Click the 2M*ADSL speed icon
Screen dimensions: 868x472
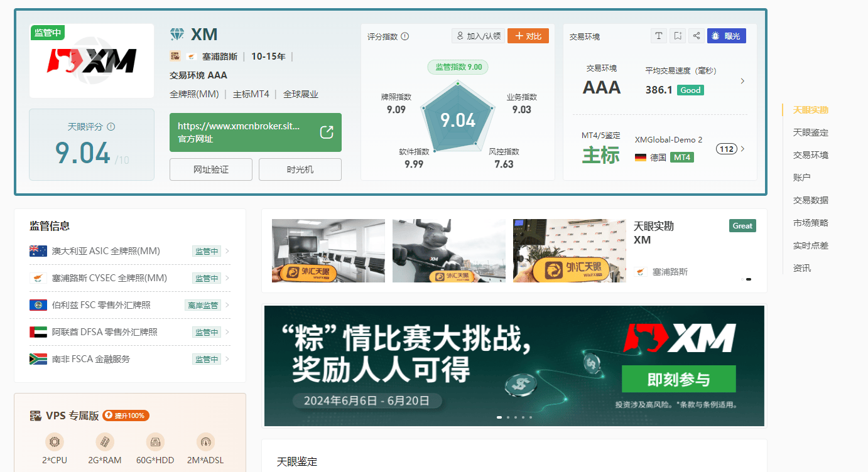point(205,442)
